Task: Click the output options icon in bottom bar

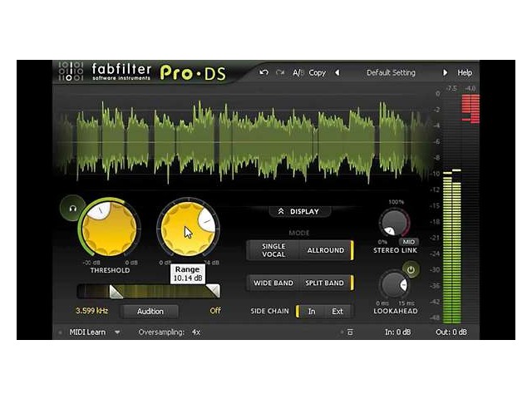Action: point(350,332)
